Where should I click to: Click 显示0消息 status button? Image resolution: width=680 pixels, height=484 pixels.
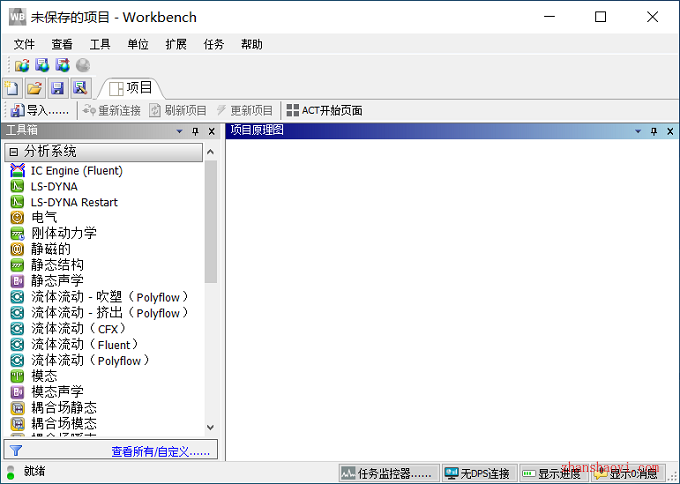click(627, 474)
